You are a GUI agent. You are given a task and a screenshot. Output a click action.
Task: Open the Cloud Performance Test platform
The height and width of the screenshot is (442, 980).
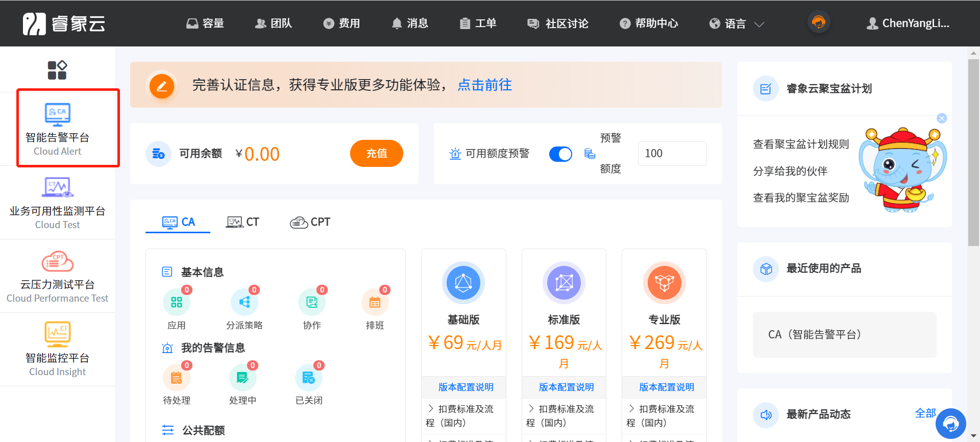pos(57,262)
